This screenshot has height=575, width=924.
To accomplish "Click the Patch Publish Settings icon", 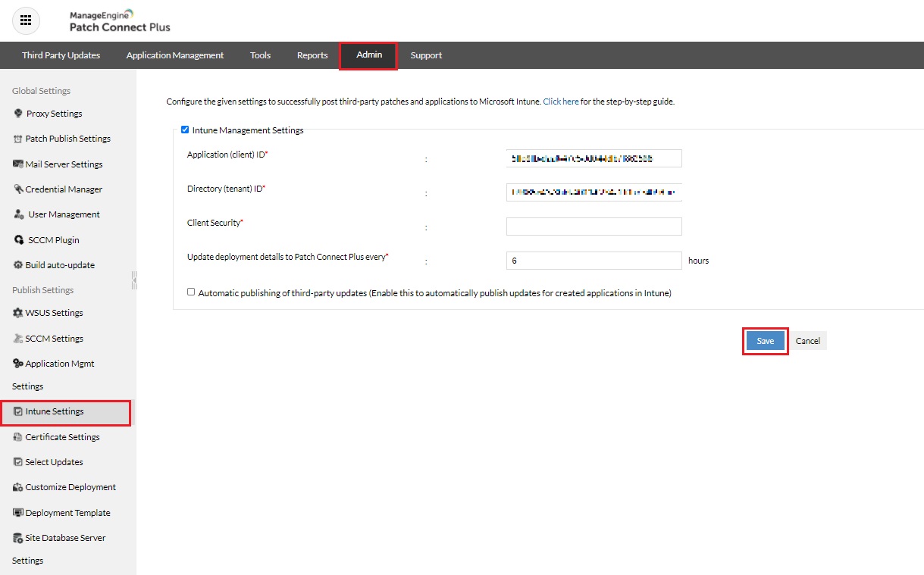I will tap(18, 139).
